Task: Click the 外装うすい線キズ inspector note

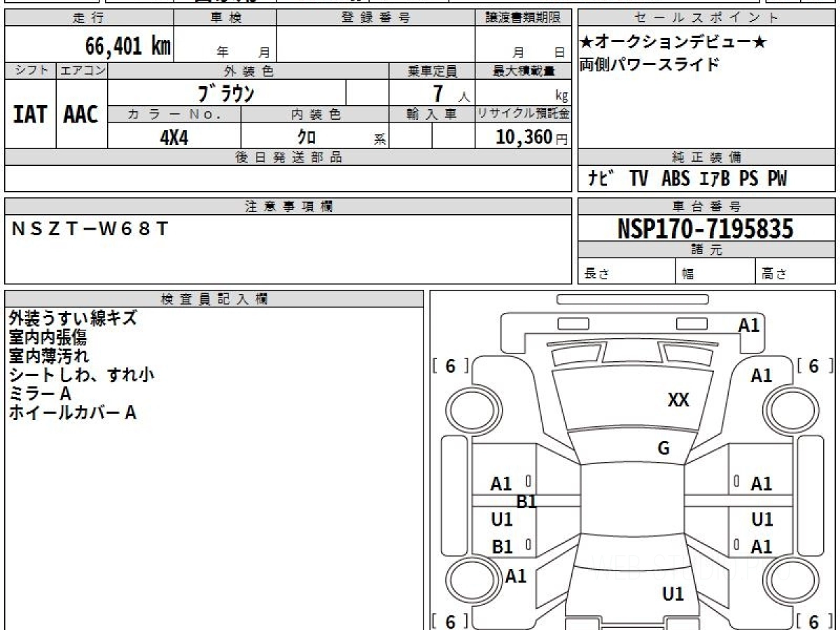Action: pyautogui.click(x=73, y=318)
